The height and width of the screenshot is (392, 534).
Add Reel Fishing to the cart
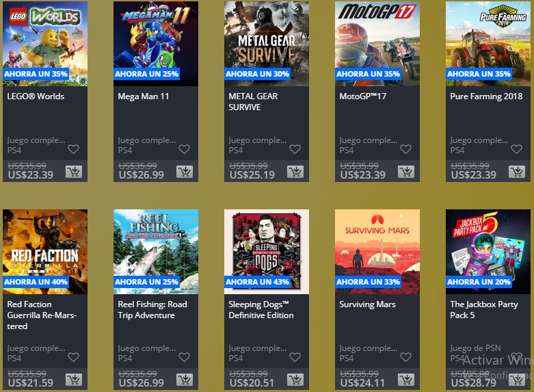[185, 380]
